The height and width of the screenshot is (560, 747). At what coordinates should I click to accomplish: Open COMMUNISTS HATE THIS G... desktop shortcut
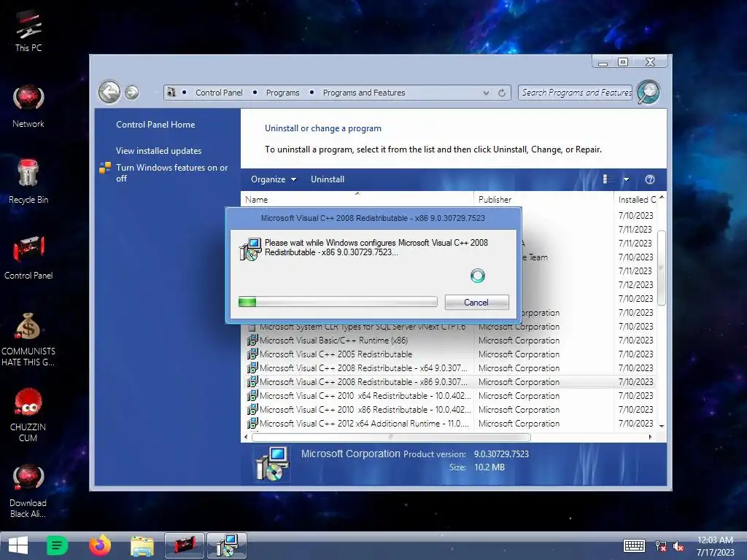point(28,339)
